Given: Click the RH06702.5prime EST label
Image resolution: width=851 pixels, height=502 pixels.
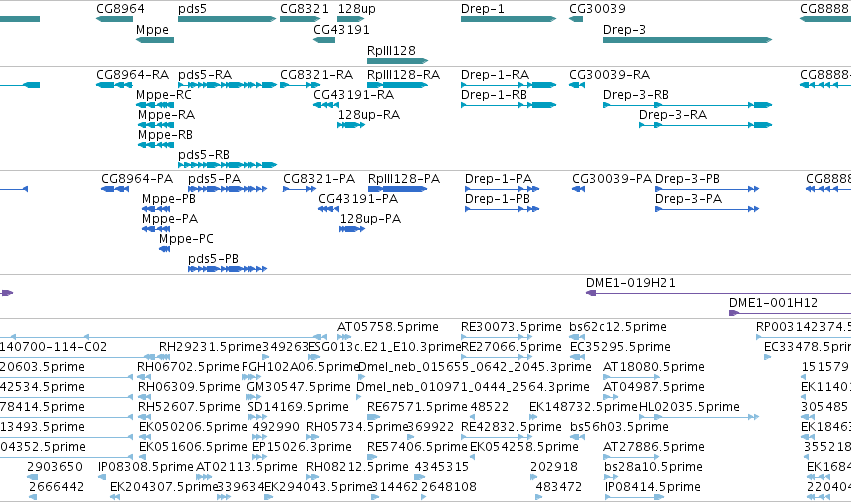Looking at the screenshot, I should (x=188, y=367).
